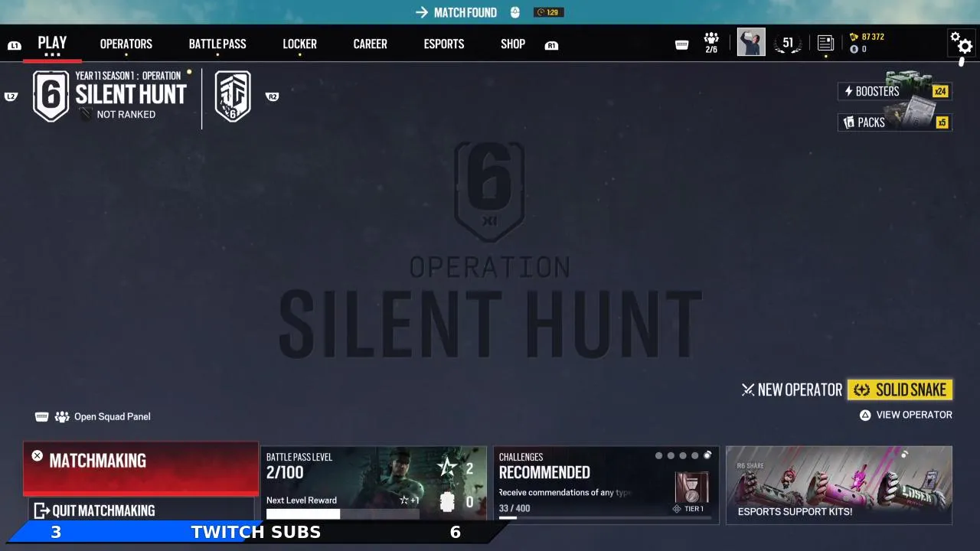Click the L2 trigger icon

point(11,96)
